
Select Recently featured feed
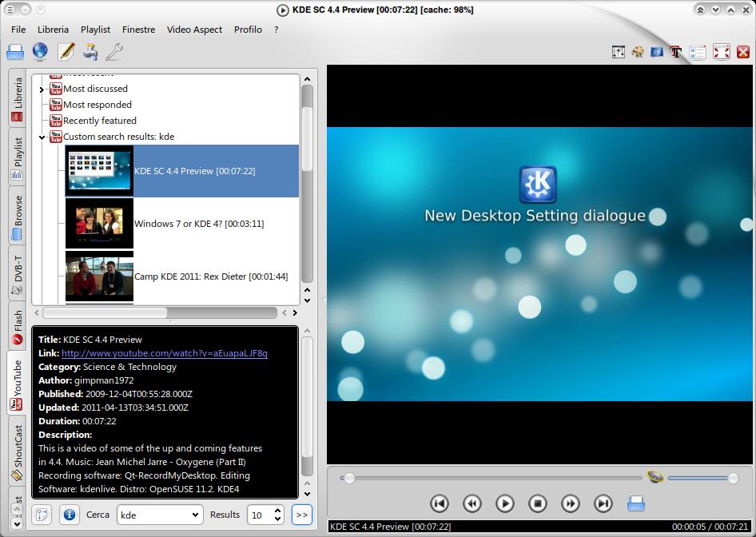click(99, 121)
